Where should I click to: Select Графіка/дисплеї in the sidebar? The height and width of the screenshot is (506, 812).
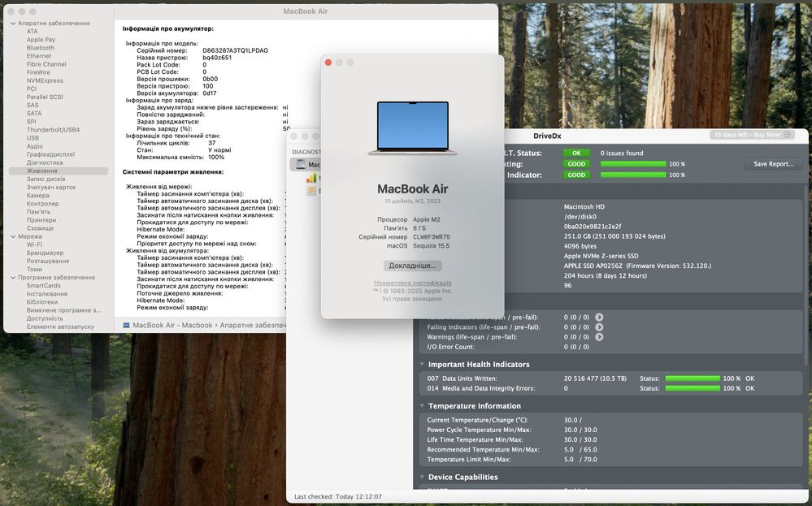click(50, 154)
